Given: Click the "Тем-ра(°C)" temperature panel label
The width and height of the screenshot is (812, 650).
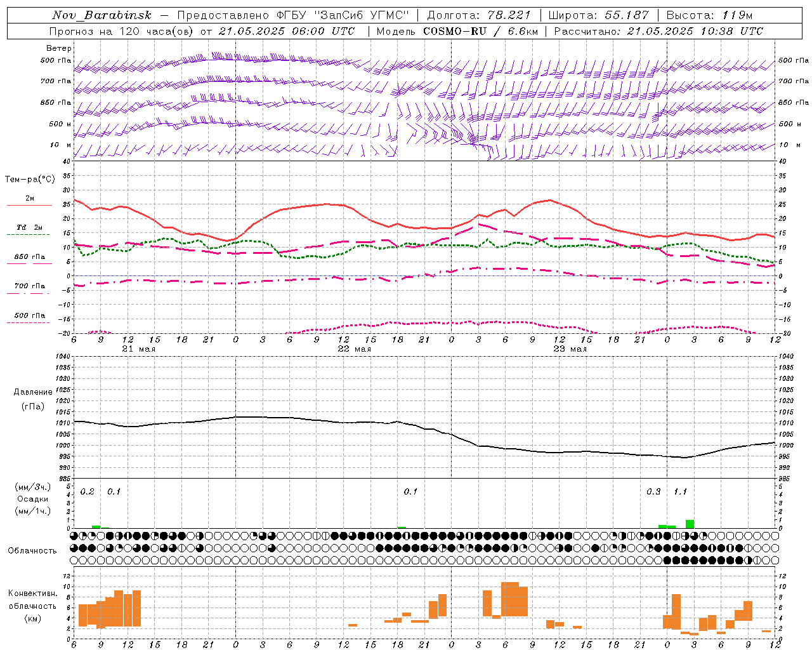Looking at the screenshot, I should pyautogui.click(x=30, y=180).
